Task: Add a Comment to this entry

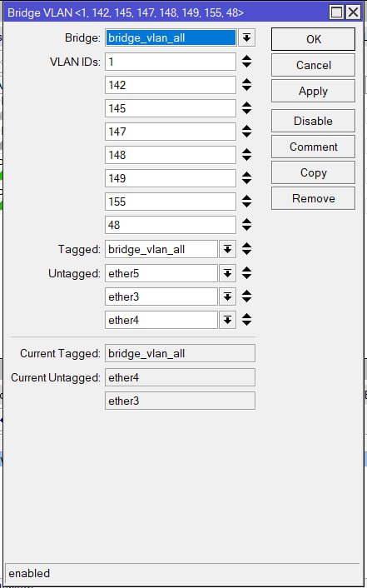Action: pyautogui.click(x=313, y=147)
